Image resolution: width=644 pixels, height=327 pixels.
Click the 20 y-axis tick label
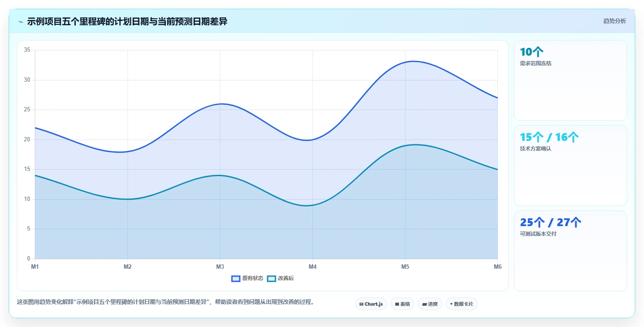(x=27, y=140)
